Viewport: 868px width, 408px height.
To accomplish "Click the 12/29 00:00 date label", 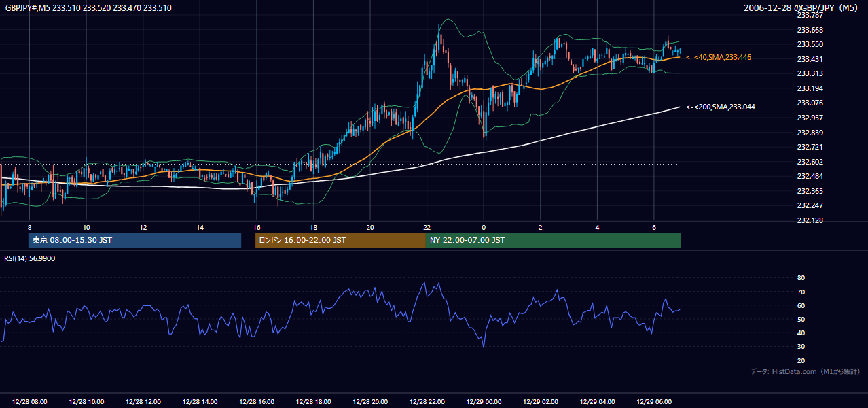I will click(484, 402).
